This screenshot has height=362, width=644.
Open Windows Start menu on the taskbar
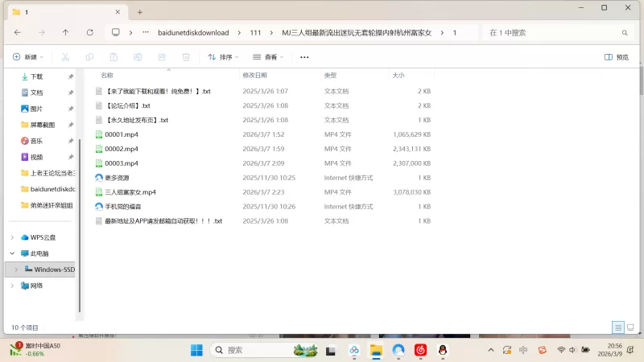pyautogui.click(x=196, y=350)
